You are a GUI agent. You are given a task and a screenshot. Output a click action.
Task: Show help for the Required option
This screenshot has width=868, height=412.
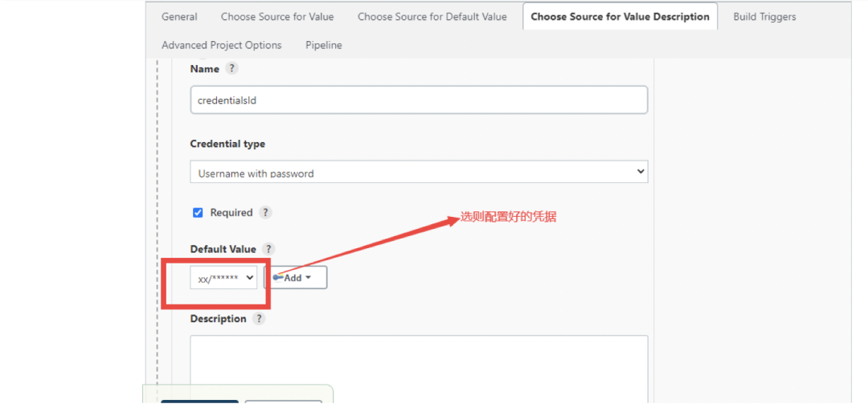[265, 213]
